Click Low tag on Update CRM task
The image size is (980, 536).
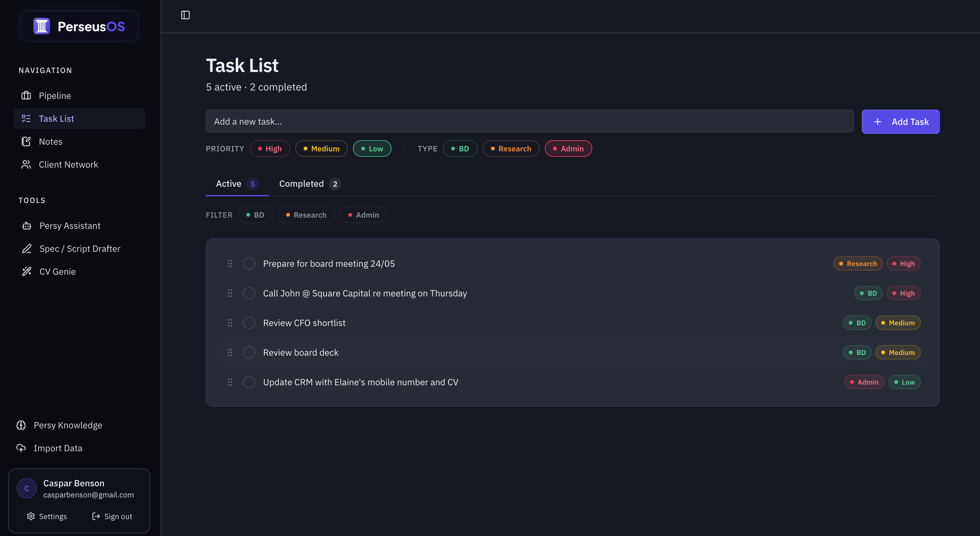pos(904,382)
